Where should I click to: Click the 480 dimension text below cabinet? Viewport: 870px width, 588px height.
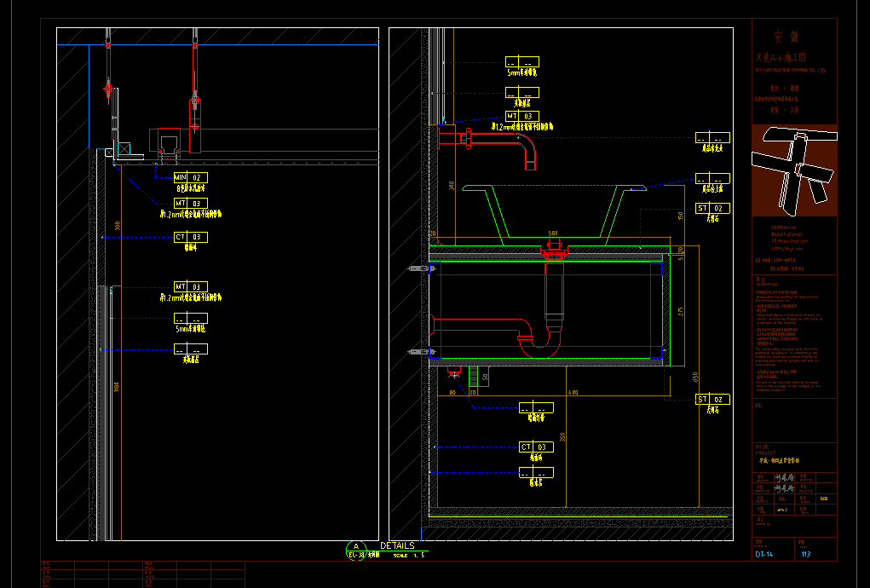(573, 393)
